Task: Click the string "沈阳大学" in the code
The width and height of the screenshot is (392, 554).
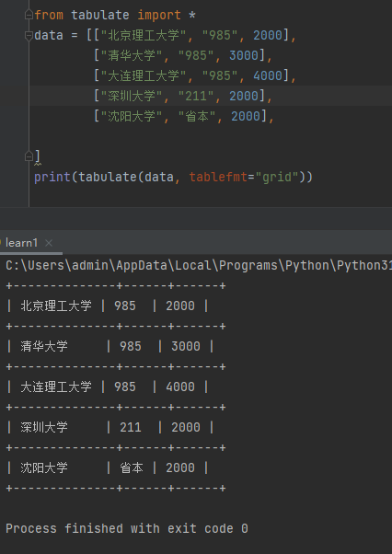Action: click(132, 116)
